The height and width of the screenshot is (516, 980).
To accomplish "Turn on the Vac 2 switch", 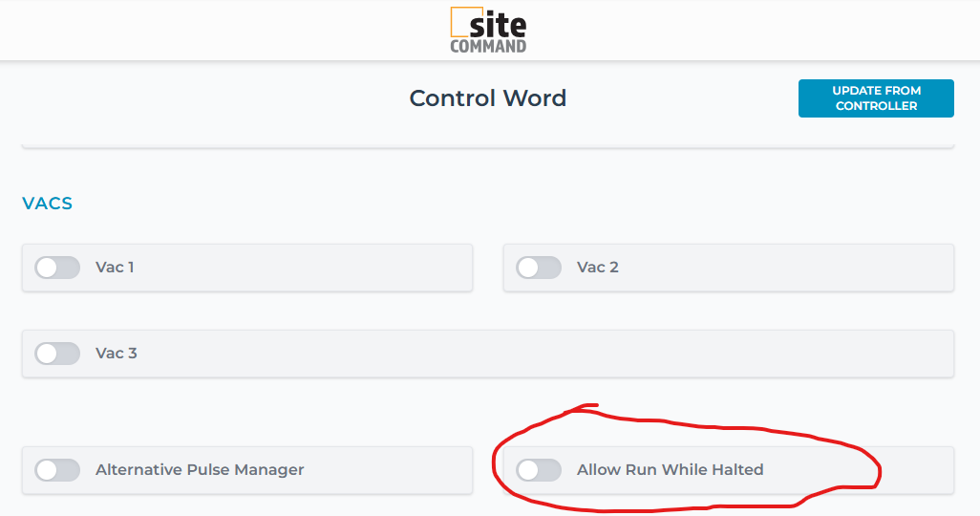I will [x=539, y=268].
